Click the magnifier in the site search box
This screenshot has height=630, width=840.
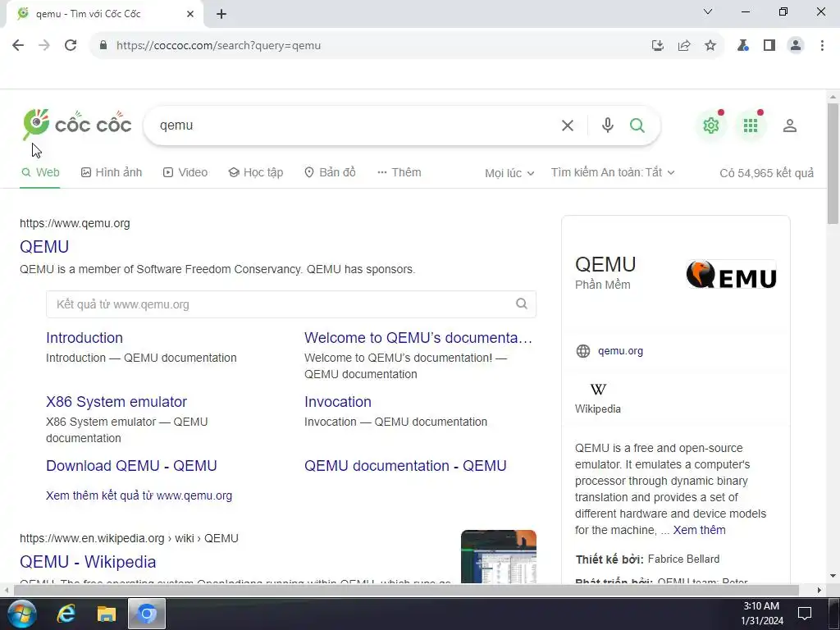(521, 304)
